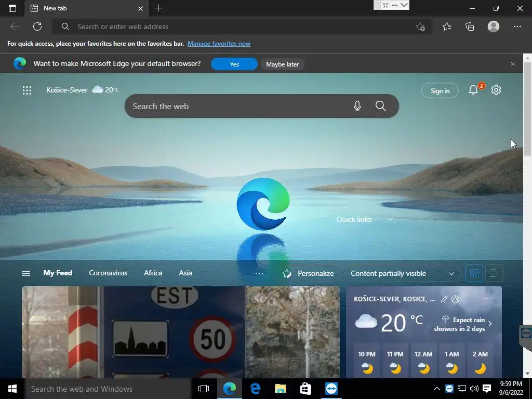Screen dimensions: 532x399
Task: Open the rain forecast chevron arrow
Action: pos(490,324)
